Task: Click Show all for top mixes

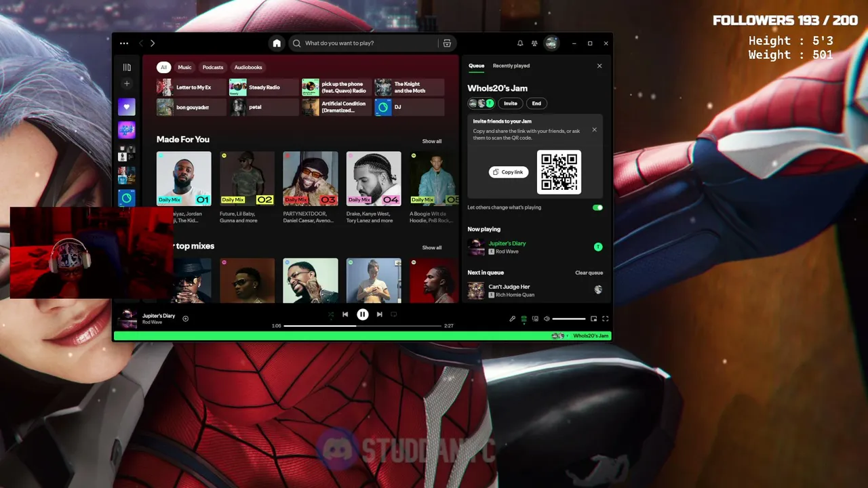Action: 432,247
